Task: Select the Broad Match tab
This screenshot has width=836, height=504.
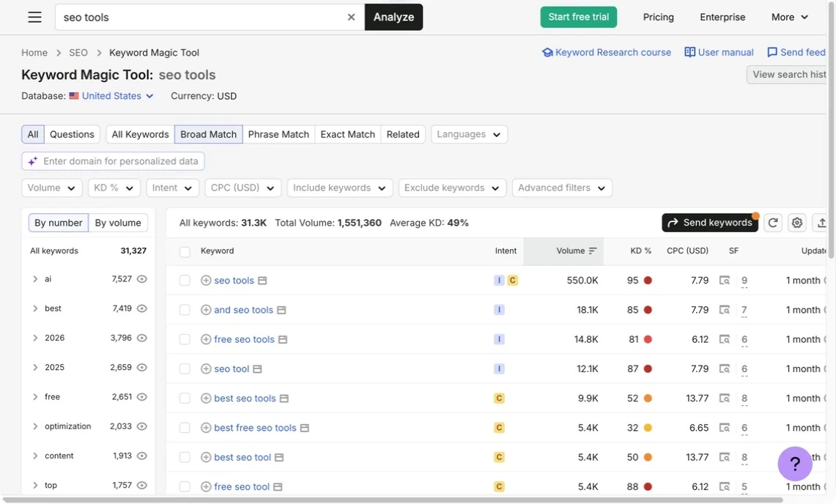Action: 209,134
